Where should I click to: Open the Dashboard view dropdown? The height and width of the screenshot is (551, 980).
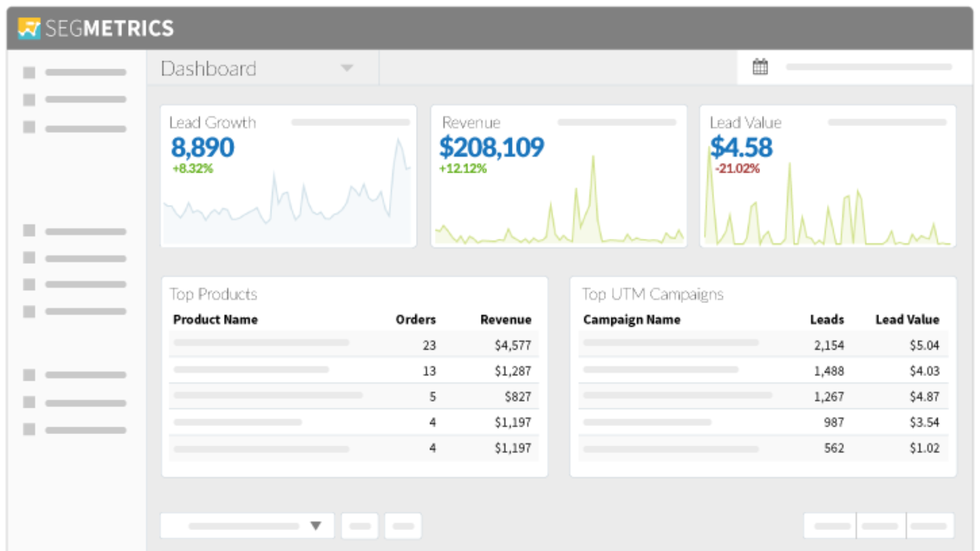[x=347, y=69]
